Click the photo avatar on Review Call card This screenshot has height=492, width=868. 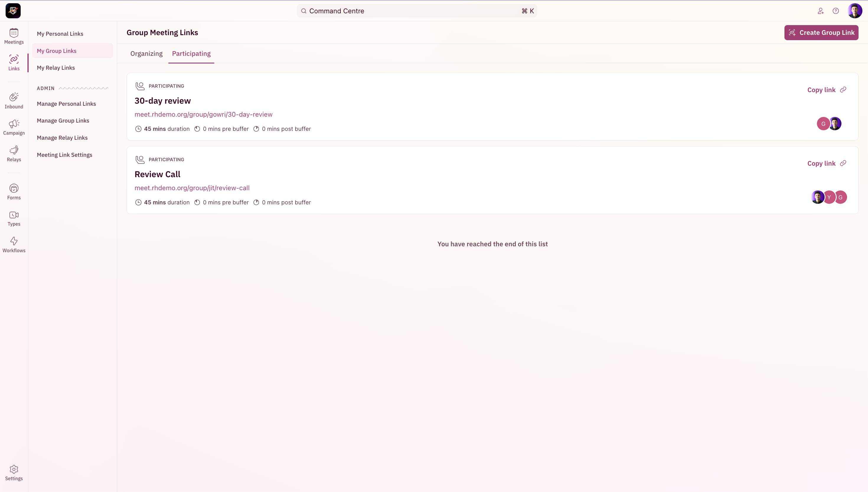pos(818,197)
